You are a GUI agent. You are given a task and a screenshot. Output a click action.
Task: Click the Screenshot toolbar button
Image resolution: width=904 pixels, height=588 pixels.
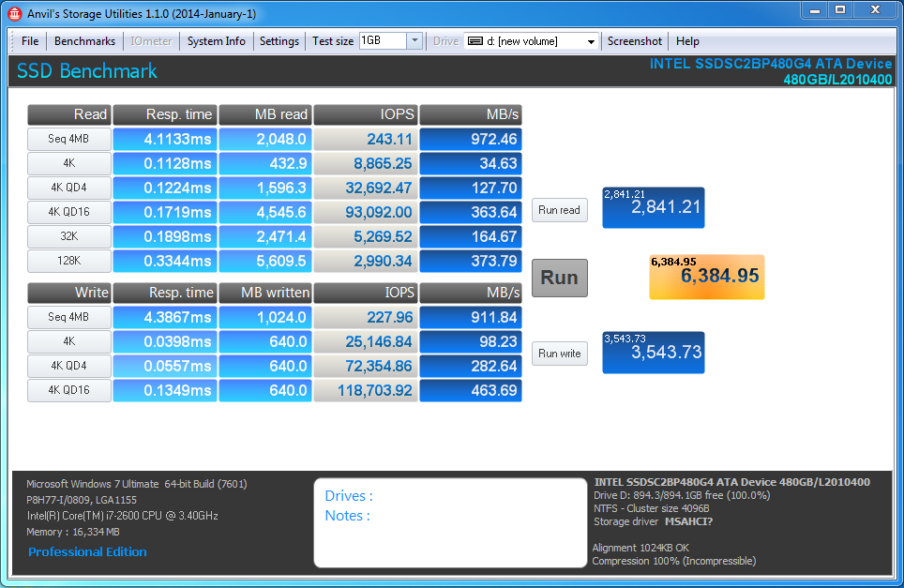pos(635,41)
